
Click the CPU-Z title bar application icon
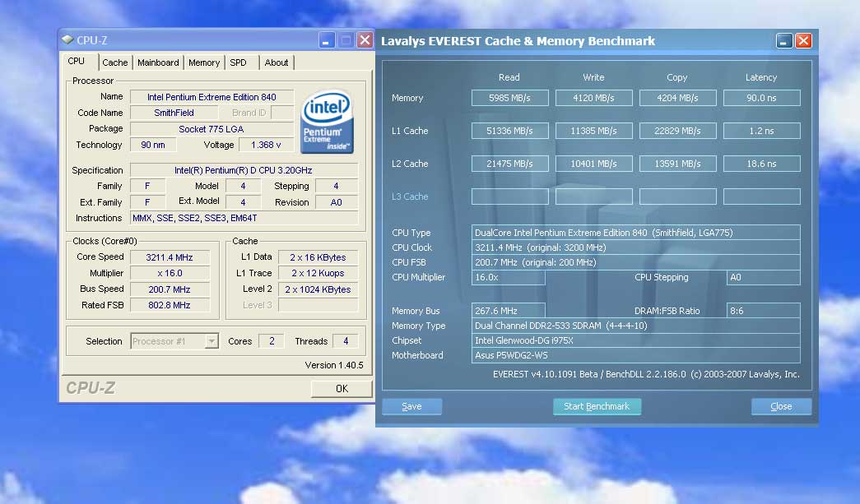point(67,39)
